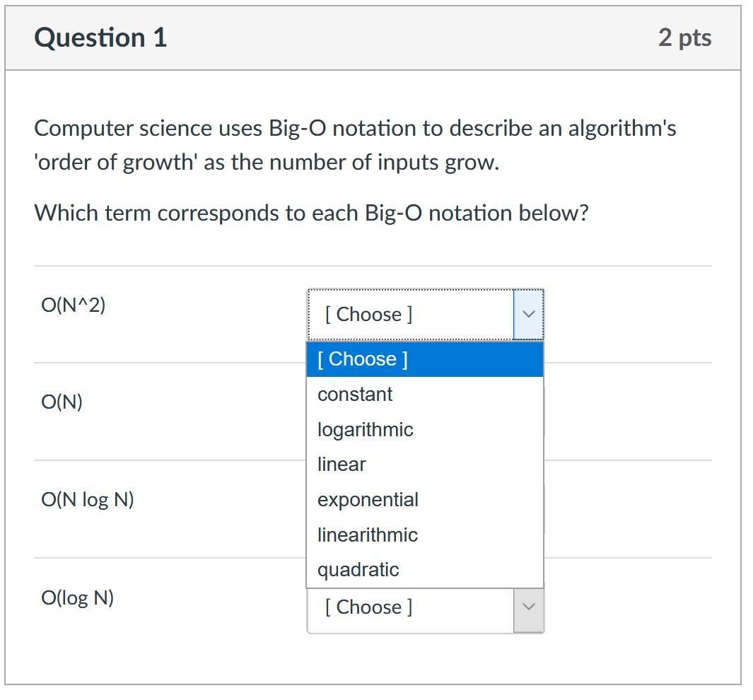Click the O(N log N) row label
This screenshot has width=753, height=700.
(x=88, y=500)
